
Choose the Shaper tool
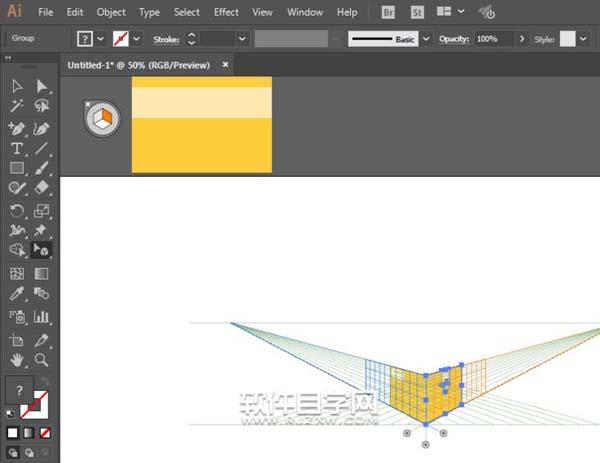coord(17,187)
